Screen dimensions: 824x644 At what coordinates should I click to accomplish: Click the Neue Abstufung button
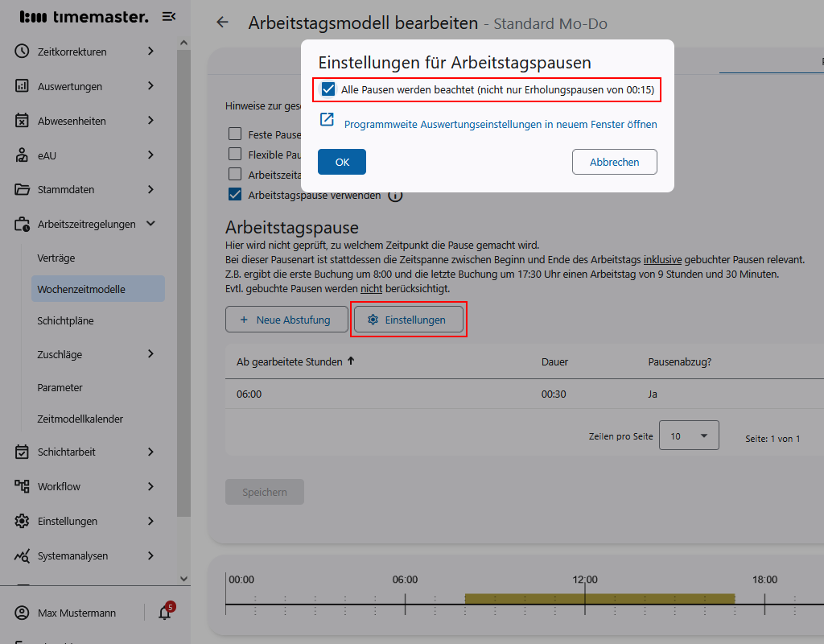[286, 319]
